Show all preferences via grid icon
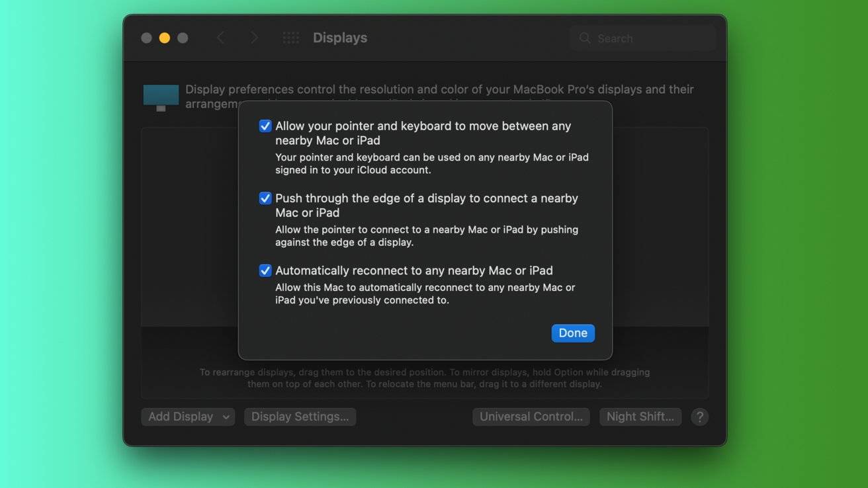 point(290,38)
